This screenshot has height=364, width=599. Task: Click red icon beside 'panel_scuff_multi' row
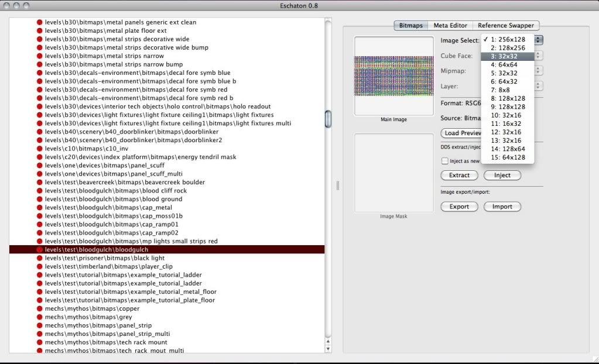click(x=39, y=174)
